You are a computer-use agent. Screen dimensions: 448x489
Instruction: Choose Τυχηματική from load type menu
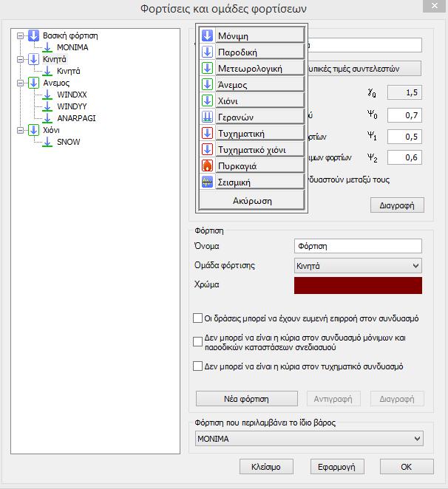260,132
